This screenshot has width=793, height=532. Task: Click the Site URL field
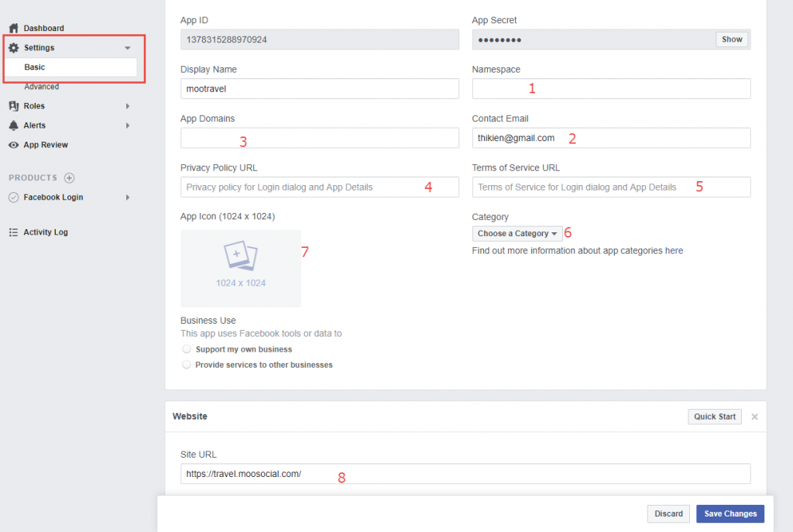(x=465, y=473)
